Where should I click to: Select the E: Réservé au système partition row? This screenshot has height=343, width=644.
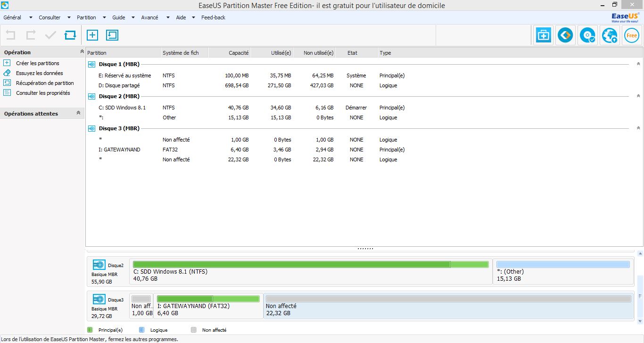tap(364, 75)
